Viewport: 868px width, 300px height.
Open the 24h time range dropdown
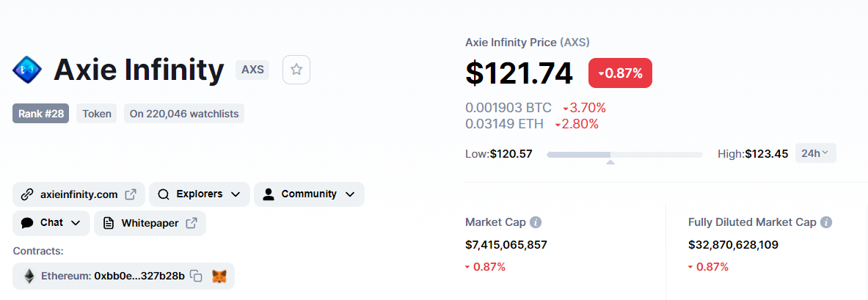(x=815, y=153)
